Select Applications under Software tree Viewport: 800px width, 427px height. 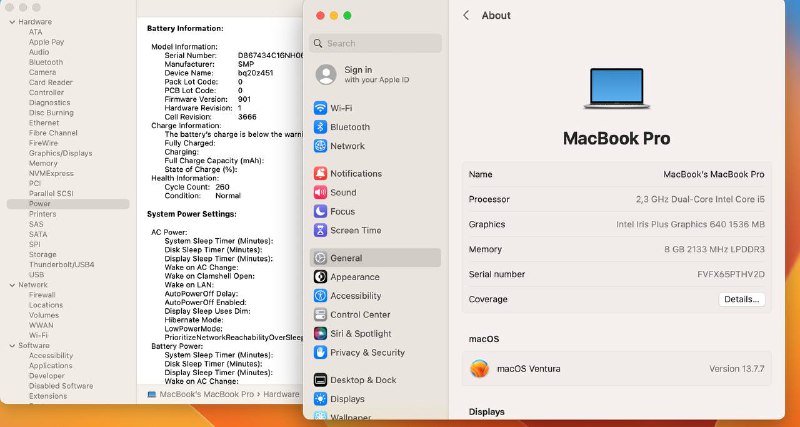(x=51, y=366)
